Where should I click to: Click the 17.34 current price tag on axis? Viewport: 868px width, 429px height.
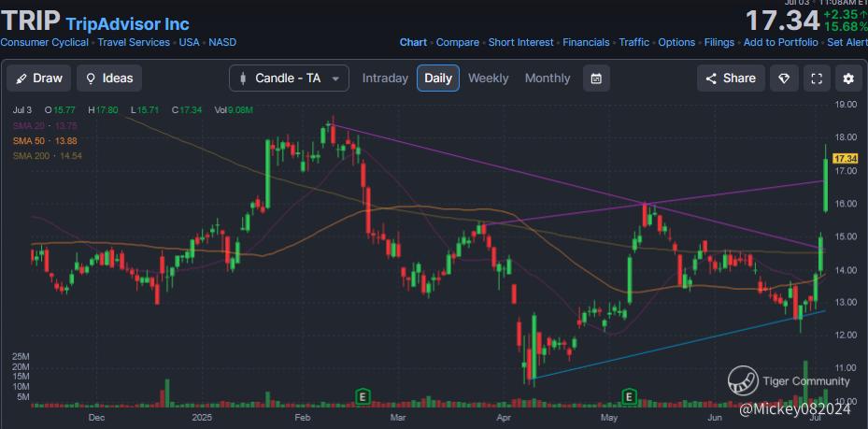845,158
